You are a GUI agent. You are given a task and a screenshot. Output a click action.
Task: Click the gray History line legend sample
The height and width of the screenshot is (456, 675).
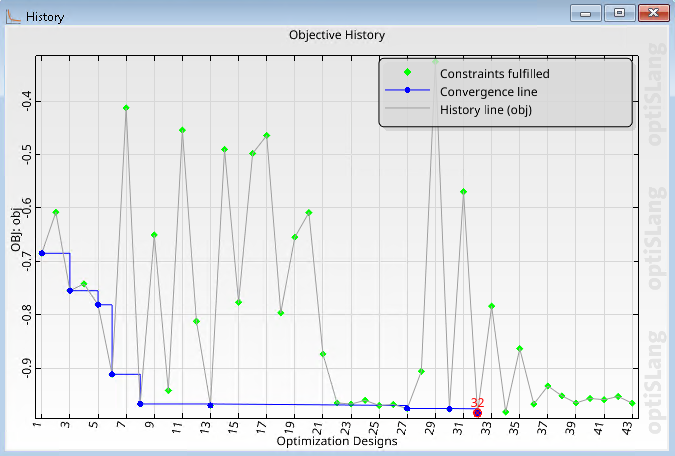[x=408, y=109]
